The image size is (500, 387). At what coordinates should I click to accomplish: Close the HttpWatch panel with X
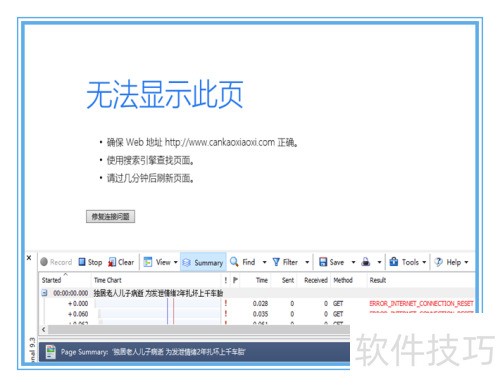pos(29,258)
